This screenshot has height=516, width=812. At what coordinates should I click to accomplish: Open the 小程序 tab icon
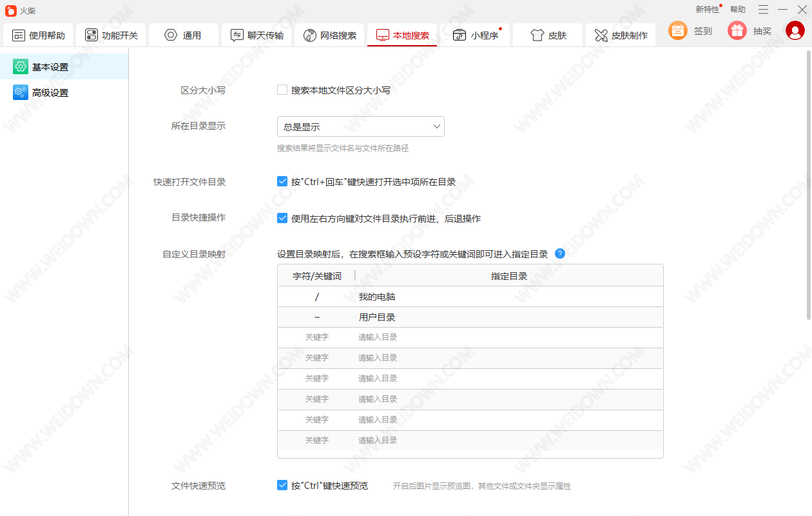(x=459, y=35)
